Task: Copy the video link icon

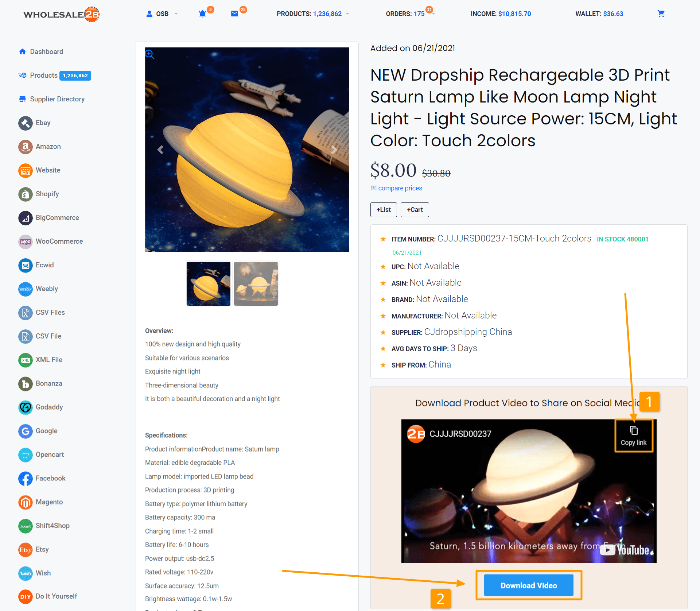Action: pos(634,431)
